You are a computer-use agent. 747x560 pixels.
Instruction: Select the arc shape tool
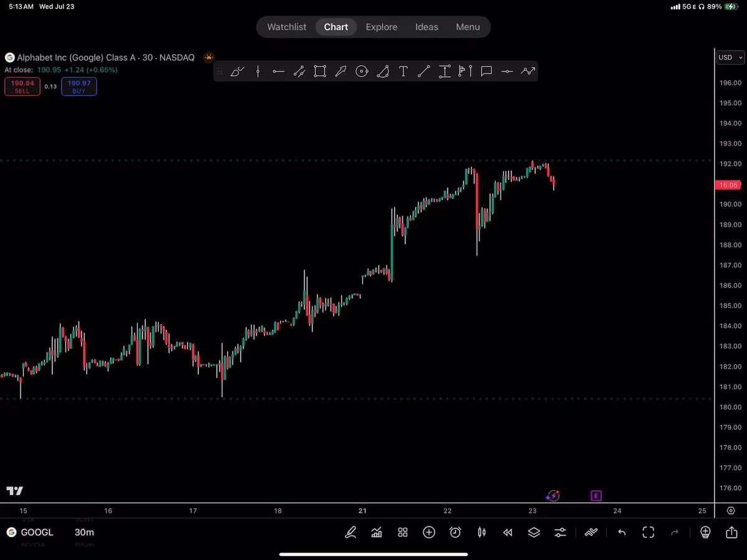(x=383, y=72)
